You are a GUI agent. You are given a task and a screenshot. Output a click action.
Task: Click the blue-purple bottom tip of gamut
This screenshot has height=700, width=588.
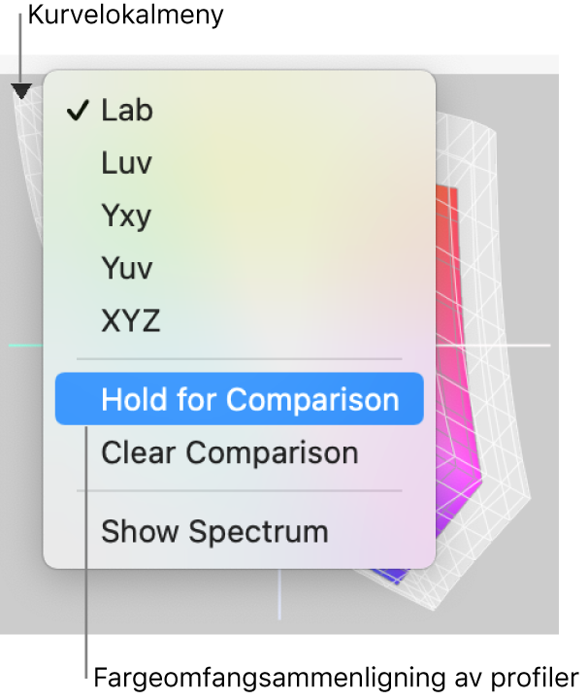click(x=395, y=576)
